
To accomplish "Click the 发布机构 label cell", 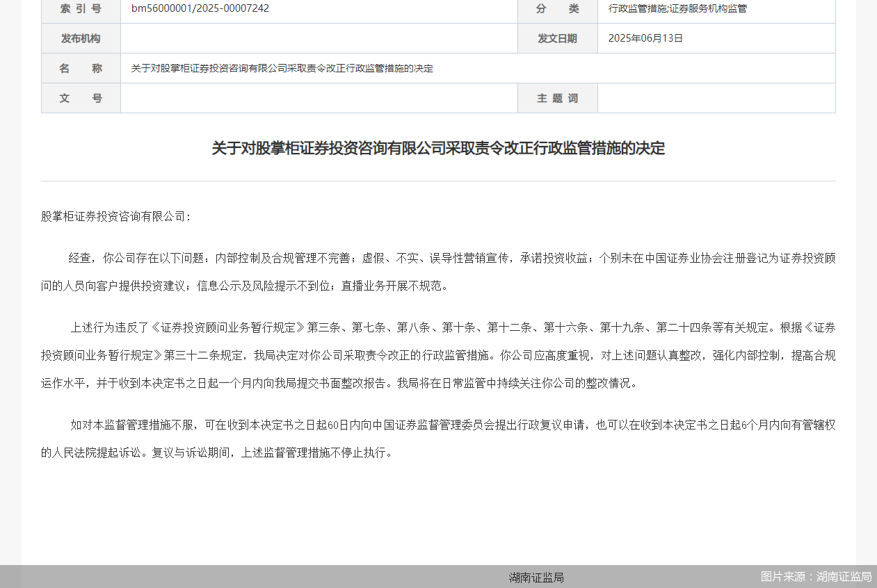I will [80, 38].
